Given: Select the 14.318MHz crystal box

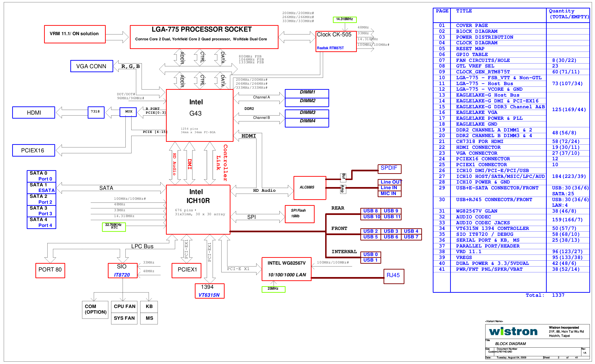Looking at the screenshot, I should pos(345,19).
